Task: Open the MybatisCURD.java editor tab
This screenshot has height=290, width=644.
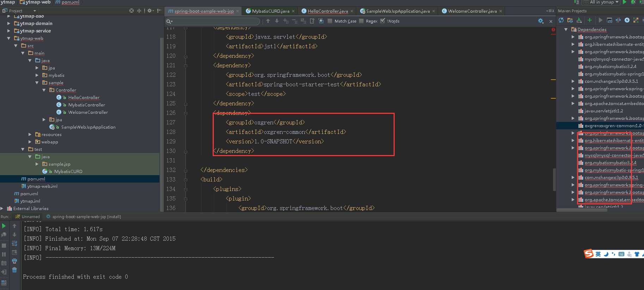Action: point(271,11)
